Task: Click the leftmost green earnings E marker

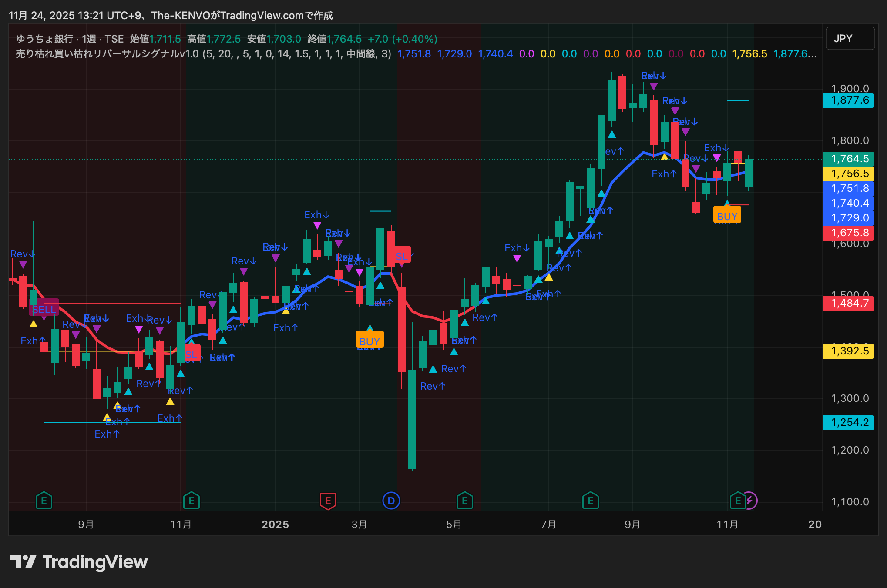Action: point(44,501)
